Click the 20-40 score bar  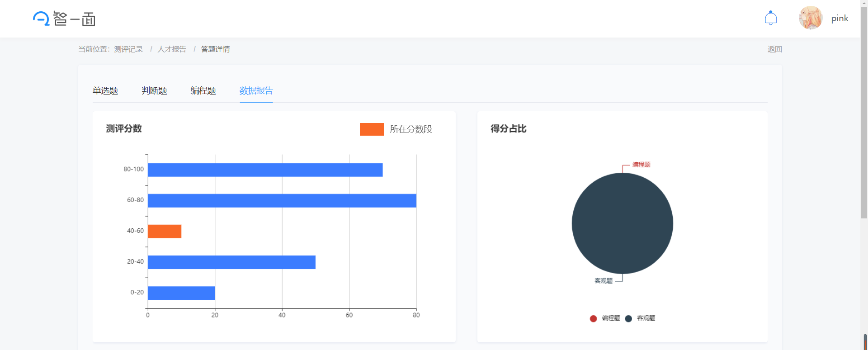(x=232, y=262)
